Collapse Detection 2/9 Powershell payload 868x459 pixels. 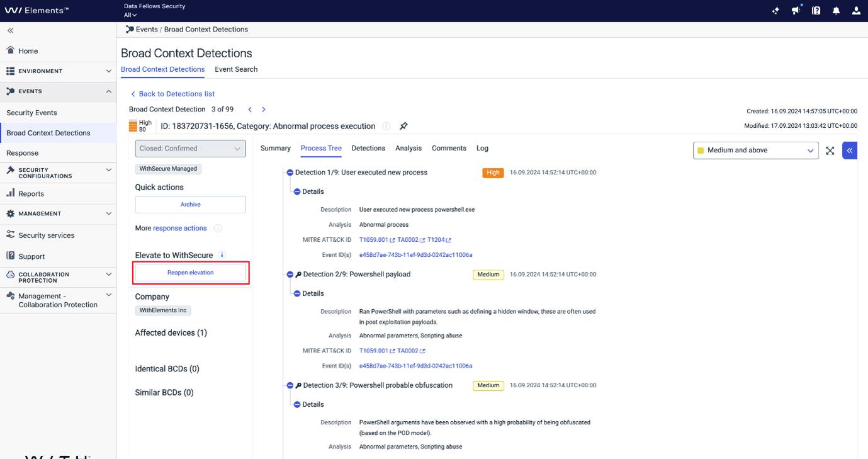290,275
